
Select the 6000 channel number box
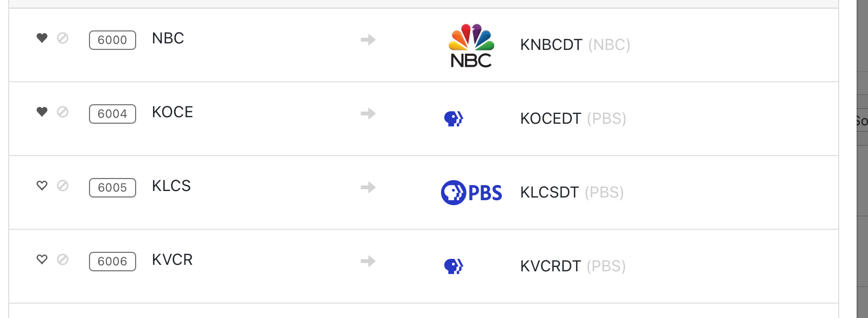coord(112,40)
